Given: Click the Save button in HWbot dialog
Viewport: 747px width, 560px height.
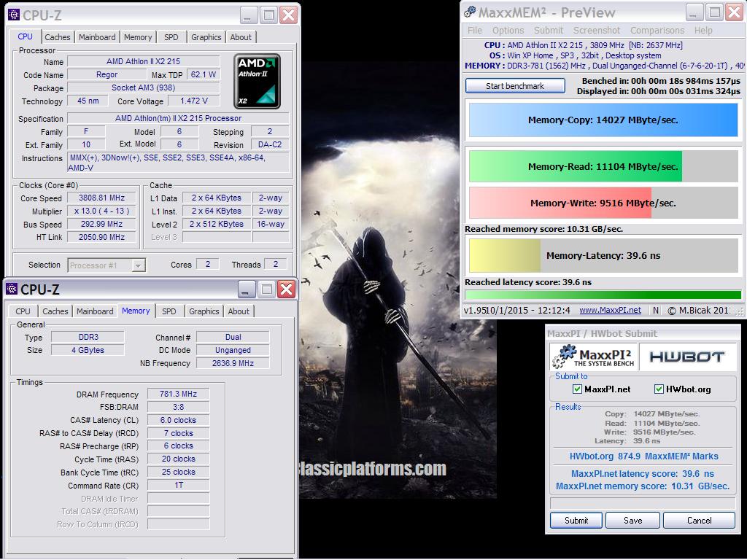Looking at the screenshot, I should tap(632, 521).
